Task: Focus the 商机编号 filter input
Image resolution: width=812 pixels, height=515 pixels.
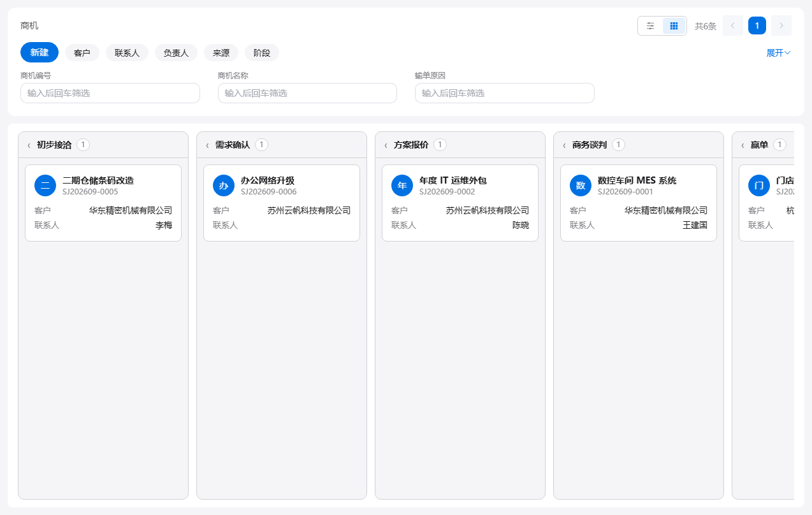Action: point(110,93)
